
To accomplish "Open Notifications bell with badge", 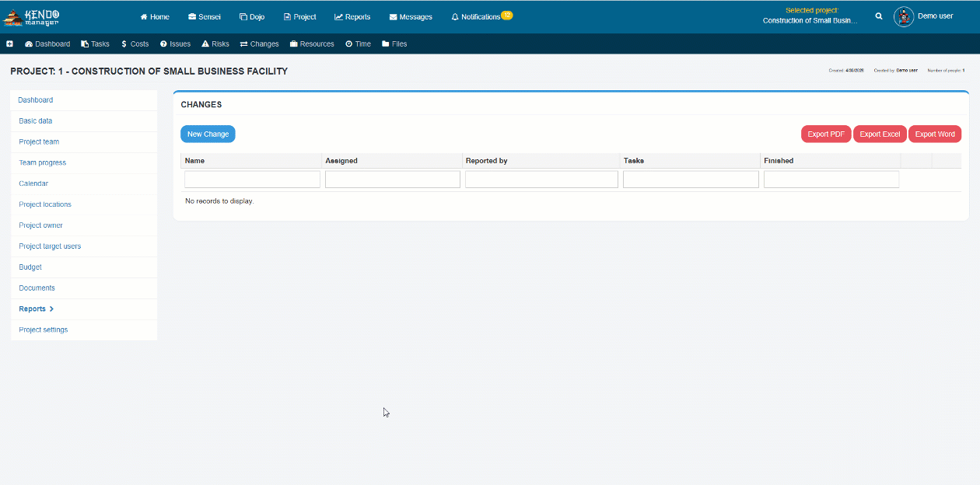I will click(481, 16).
